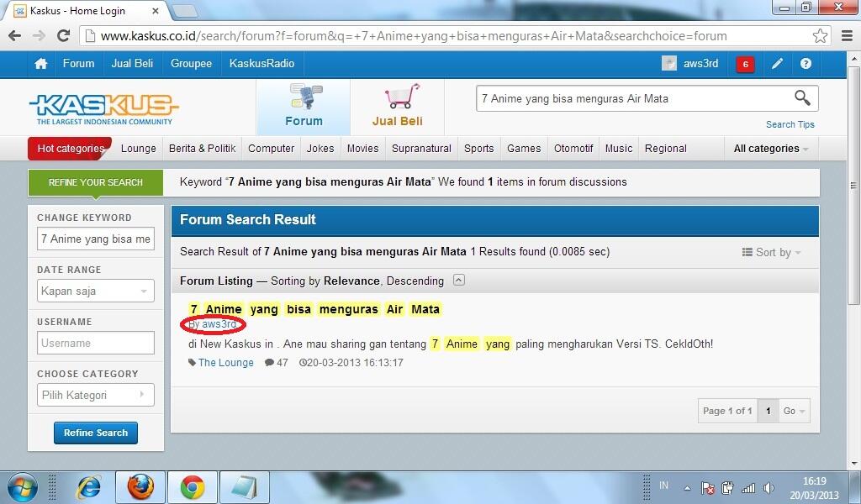Open Search Tips link

pyautogui.click(x=790, y=124)
